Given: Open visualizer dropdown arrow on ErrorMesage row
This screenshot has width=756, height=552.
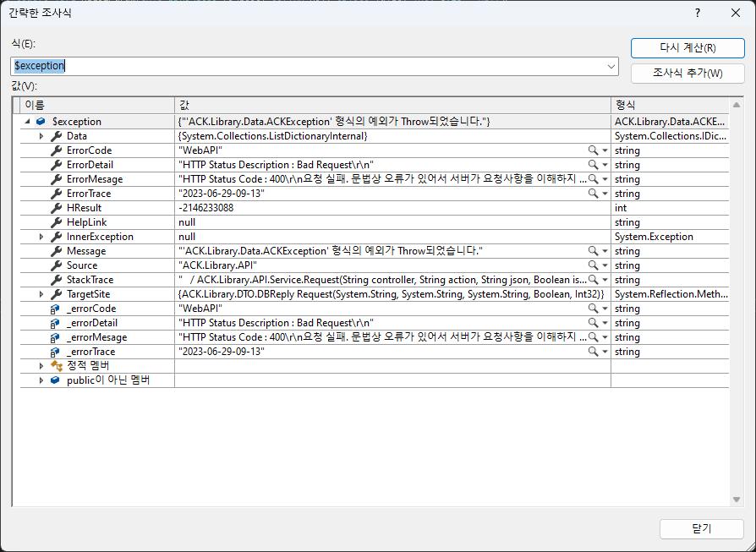Looking at the screenshot, I should 605,179.
